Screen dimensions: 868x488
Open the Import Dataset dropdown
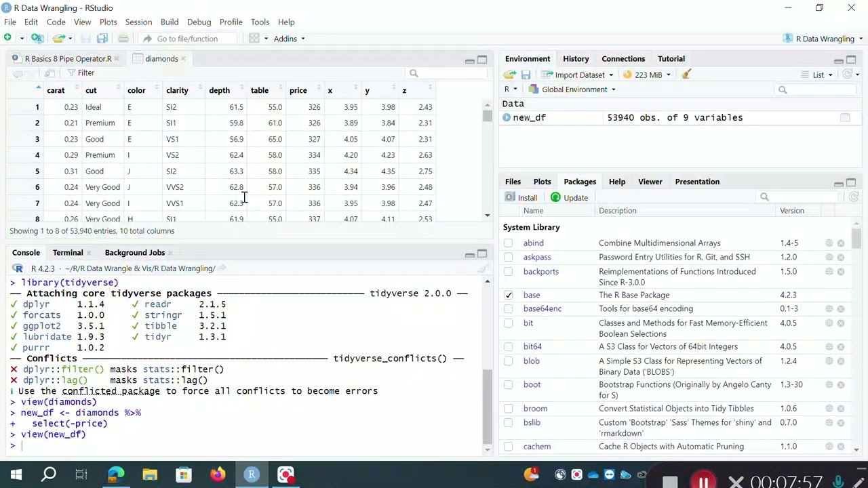point(578,75)
